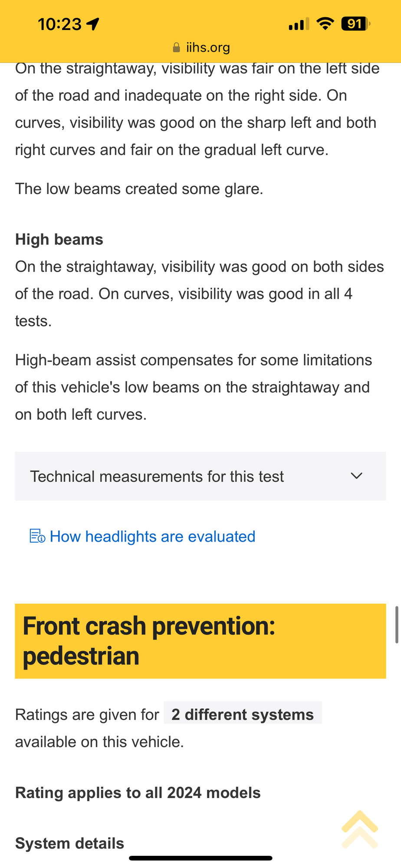The height and width of the screenshot is (868, 401).
Task: Tap the document info icon beside headlights link
Action: (x=37, y=536)
